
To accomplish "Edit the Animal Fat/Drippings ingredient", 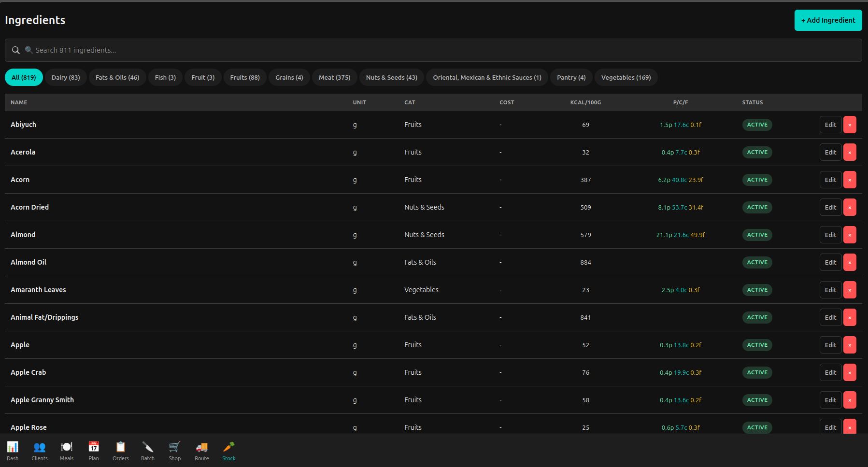I will click(x=830, y=317).
